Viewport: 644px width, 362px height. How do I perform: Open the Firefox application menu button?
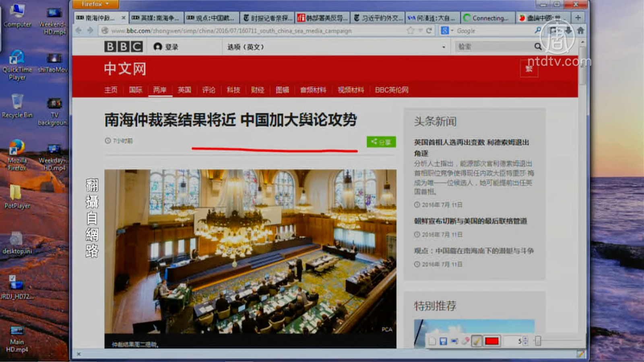[x=95, y=4]
